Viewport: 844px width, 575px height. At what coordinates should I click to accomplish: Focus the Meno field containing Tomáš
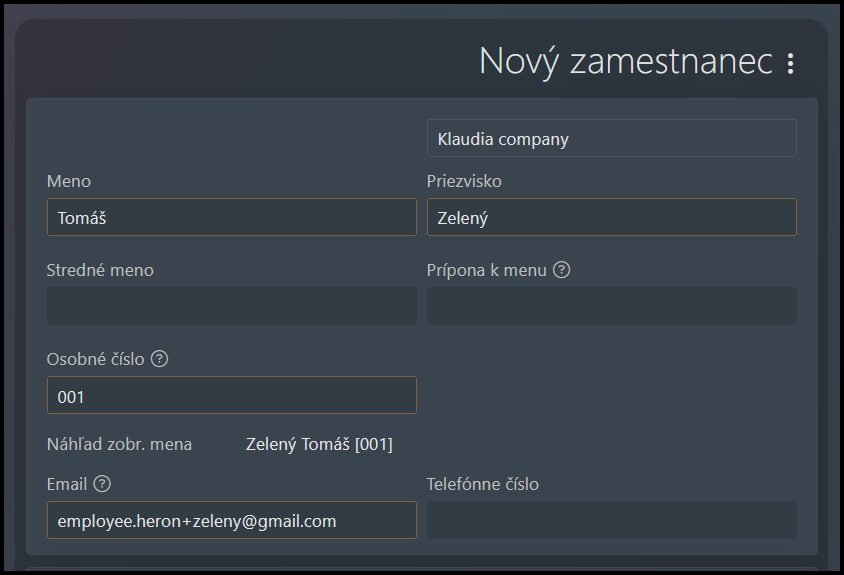pyautogui.click(x=231, y=217)
